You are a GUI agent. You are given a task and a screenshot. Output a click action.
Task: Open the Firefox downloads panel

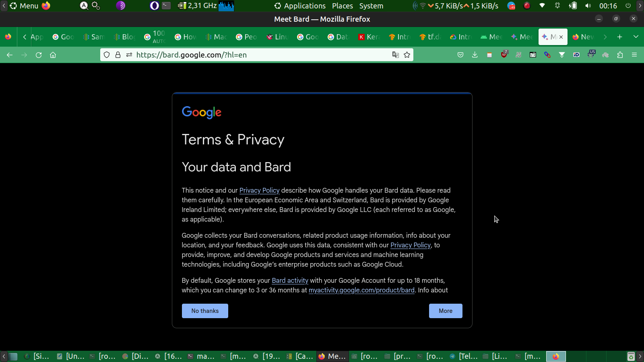click(x=475, y=55)
